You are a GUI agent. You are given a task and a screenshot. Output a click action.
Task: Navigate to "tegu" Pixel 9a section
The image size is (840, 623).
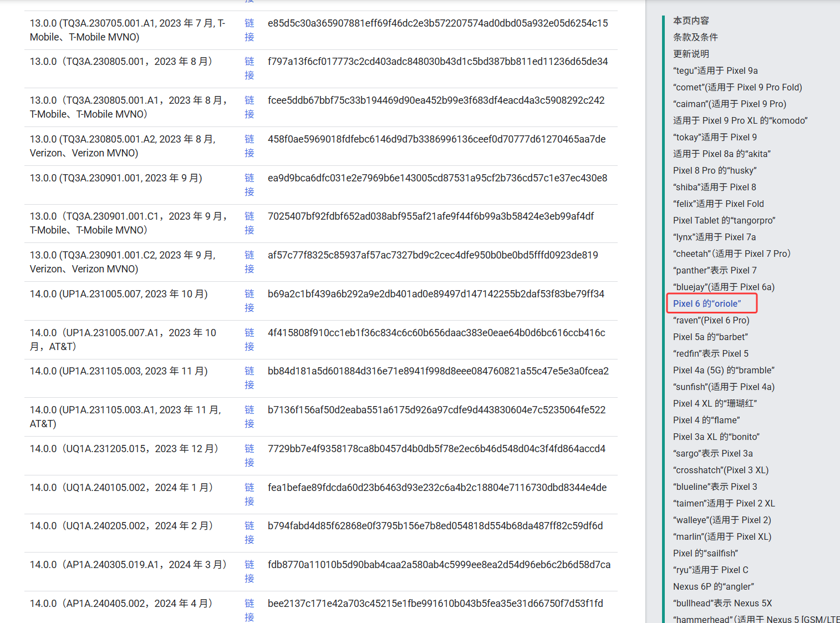click(715, 70)
